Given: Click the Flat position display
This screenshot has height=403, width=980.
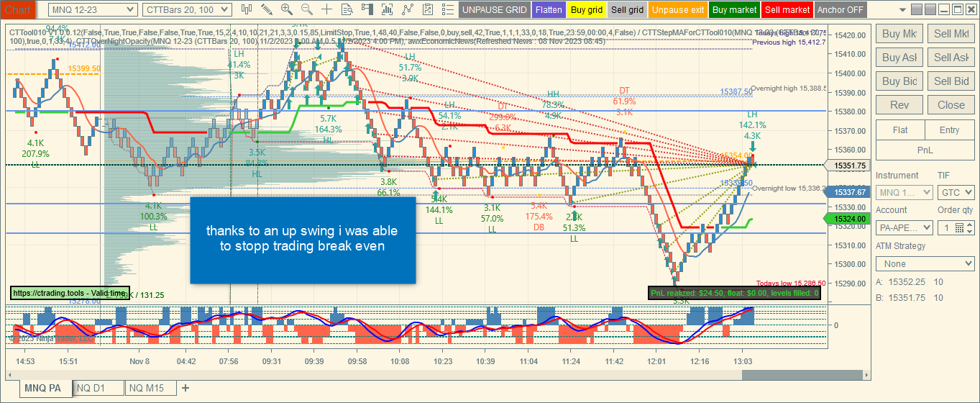Looking at the screenshot, I should click(x=900, y=130).
